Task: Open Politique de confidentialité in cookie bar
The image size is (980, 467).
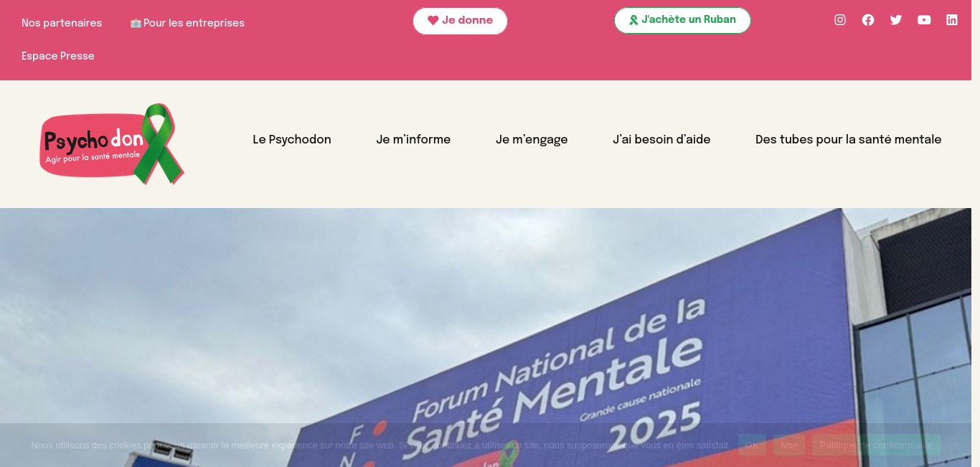Action: (x=876, y=445)
